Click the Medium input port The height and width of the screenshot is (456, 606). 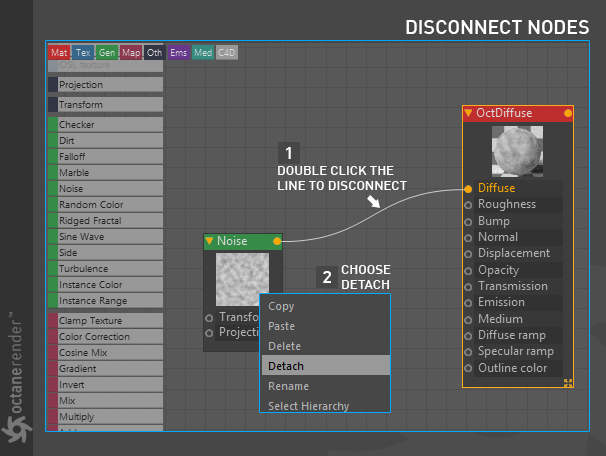pyautogui.click(x=468, y=320)
